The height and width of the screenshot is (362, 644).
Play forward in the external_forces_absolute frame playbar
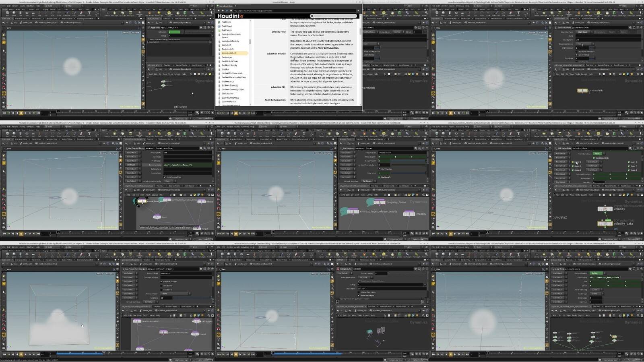click(25, 234)
